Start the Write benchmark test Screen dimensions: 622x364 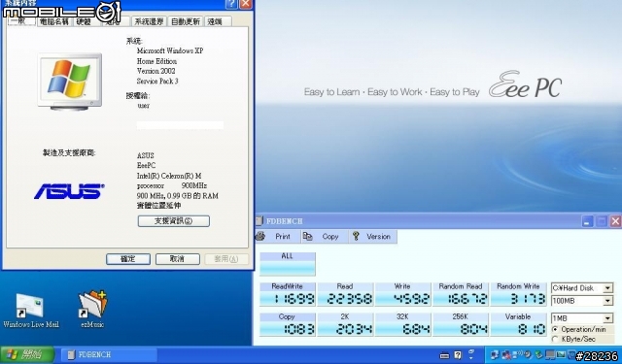click(x=402, y=294)
